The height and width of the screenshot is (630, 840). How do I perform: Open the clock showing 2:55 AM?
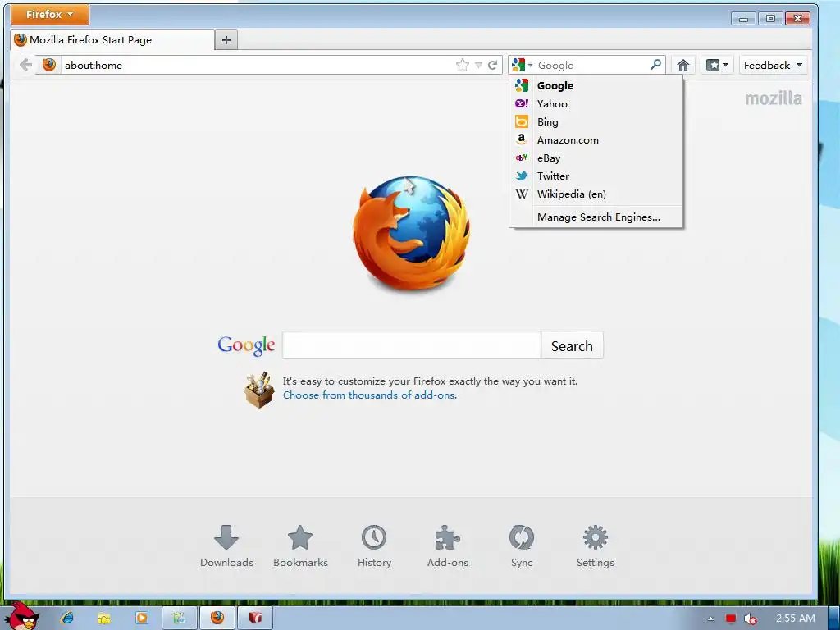pyautogui.click(x=796, y=619)
